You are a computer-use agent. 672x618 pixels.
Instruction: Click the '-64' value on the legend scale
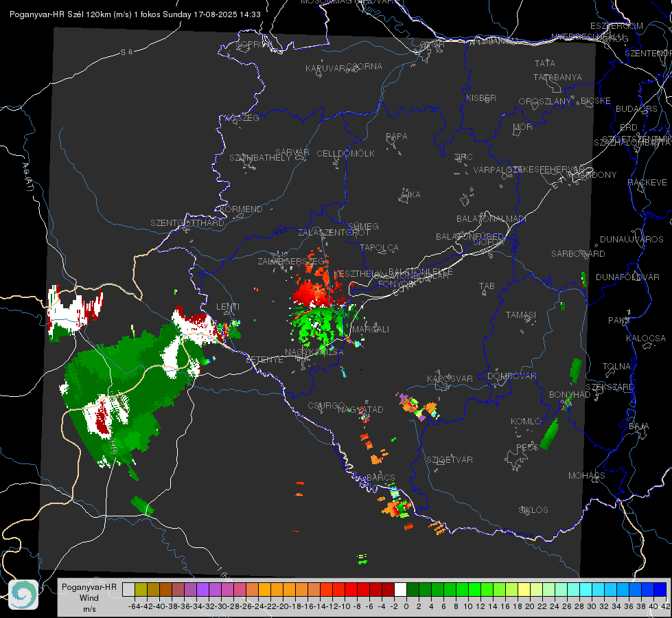[x=134, y=606]
